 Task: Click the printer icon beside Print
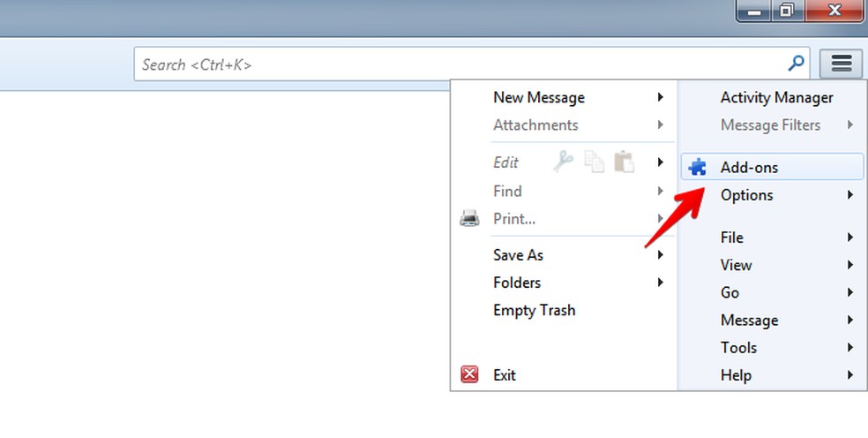[469, 218]
